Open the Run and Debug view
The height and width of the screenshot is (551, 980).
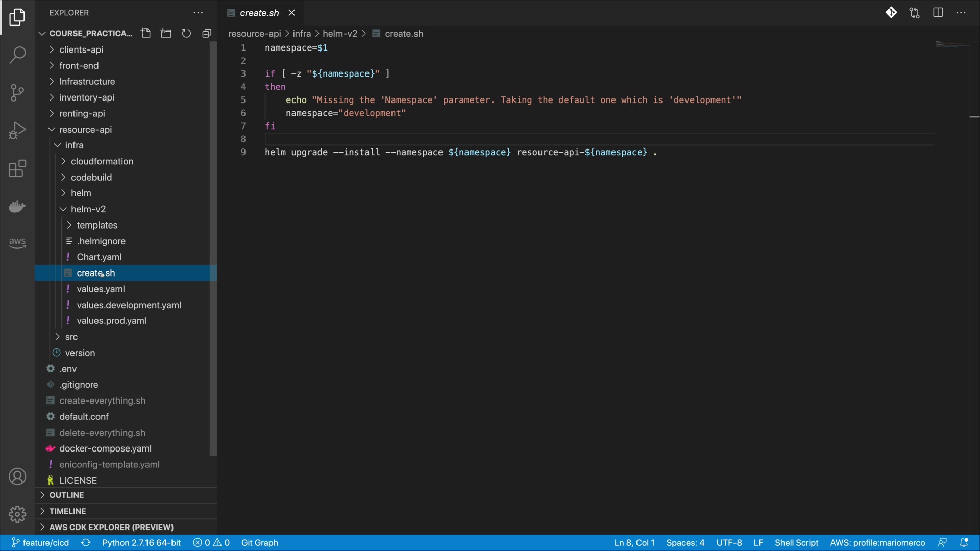pos(17,131)
